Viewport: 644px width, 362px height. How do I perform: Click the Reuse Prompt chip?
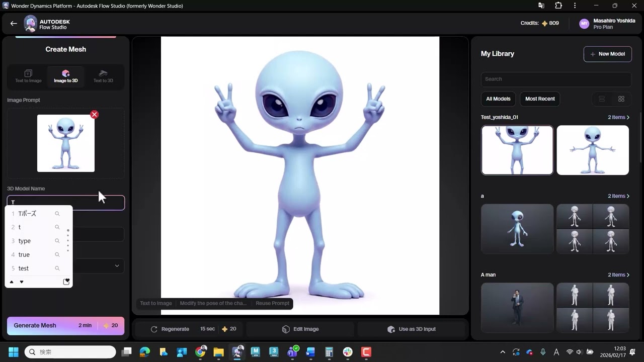(x=273, y=303)
